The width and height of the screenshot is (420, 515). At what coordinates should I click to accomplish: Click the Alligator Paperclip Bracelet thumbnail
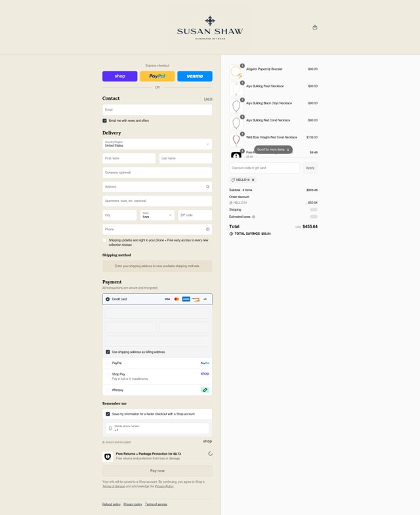click(x=236, y=72)
